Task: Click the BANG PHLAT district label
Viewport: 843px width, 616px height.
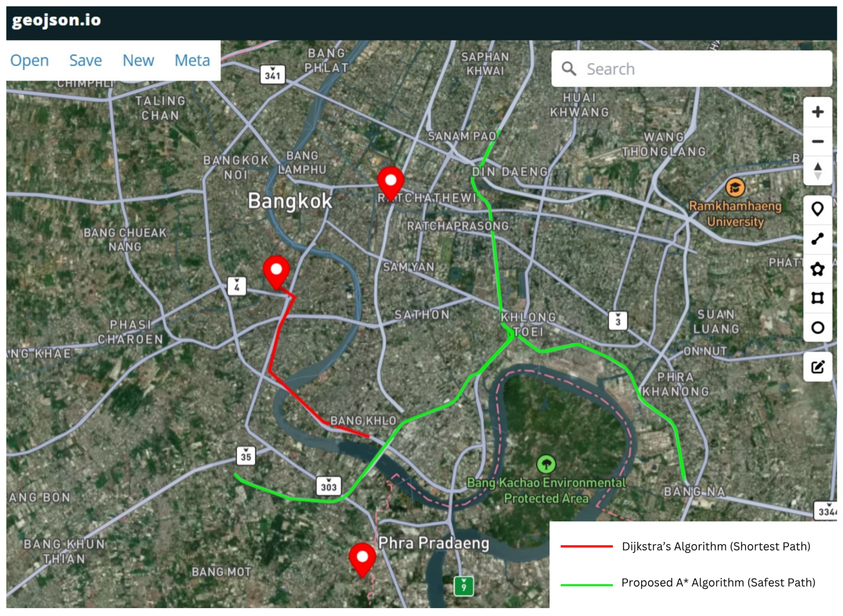Action: [326, 60]
